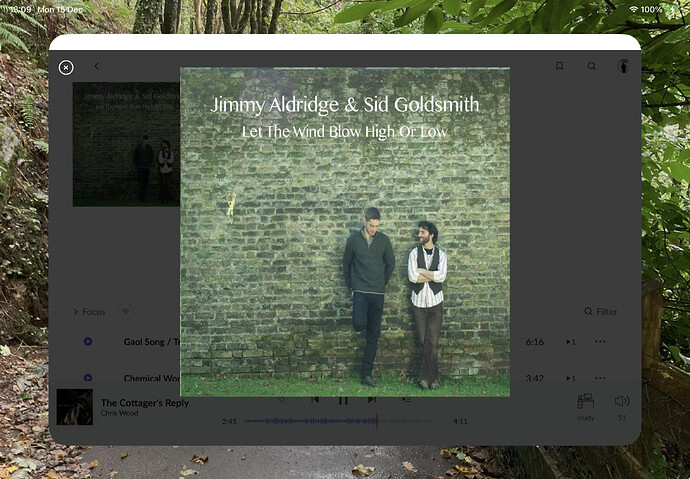
Task: Open the bookmarks icon
Action: pos(559,66)
